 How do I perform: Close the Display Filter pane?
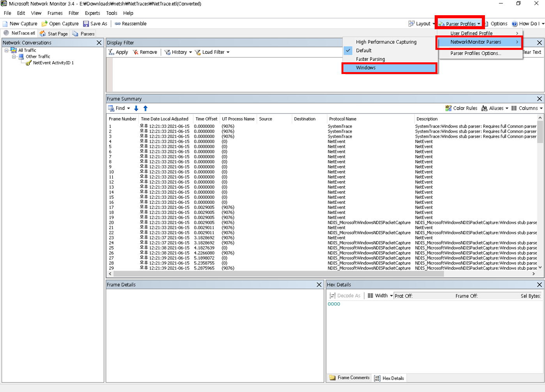(x=540, y=43)
